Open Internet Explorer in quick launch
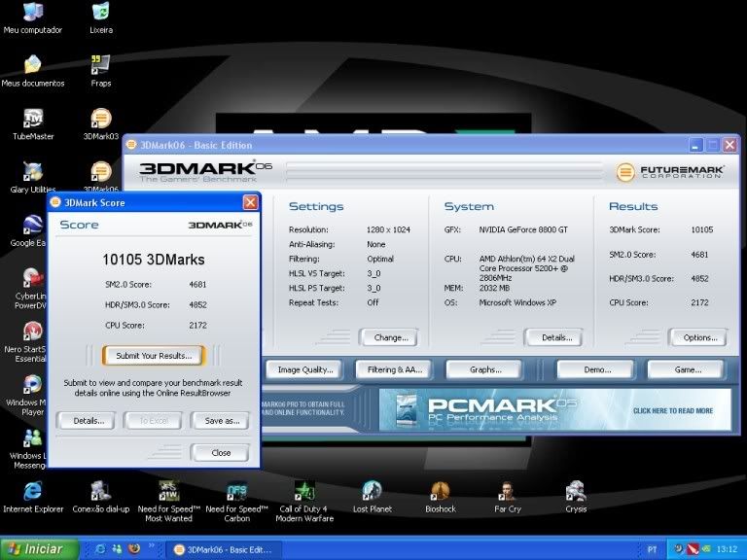Screen dimensions: 747x560 pyautogui.click(x=100, y=549)
